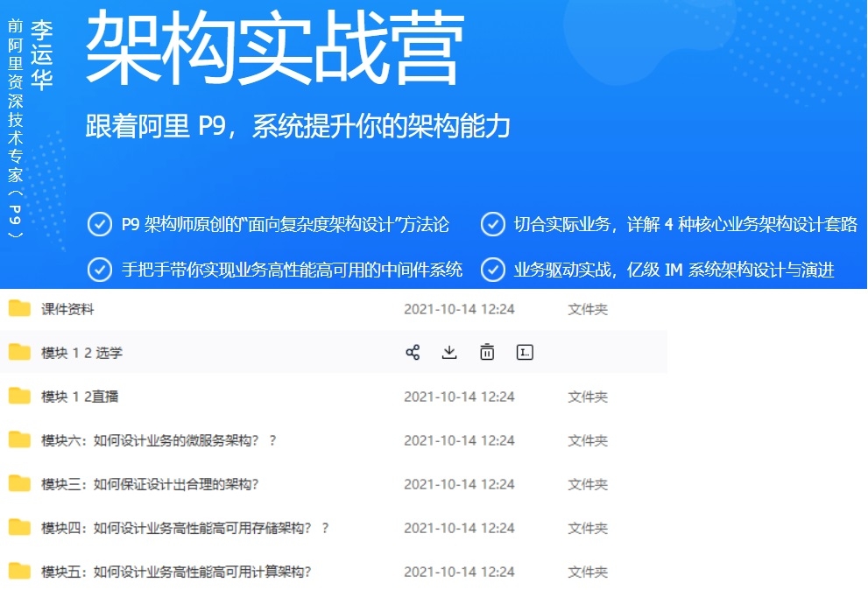
Task: Click 文件夹 type label in 模块三 row
Action: [588, 484]
